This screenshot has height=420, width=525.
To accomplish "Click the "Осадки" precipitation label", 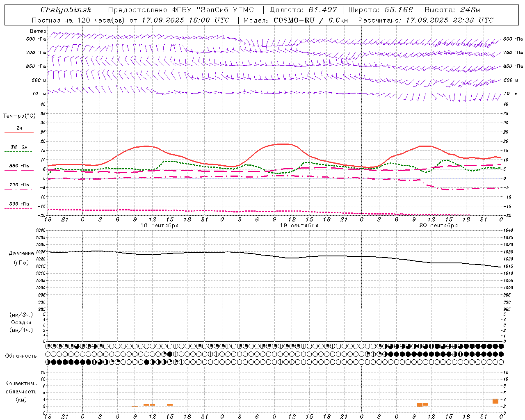I will coord(21,322).
